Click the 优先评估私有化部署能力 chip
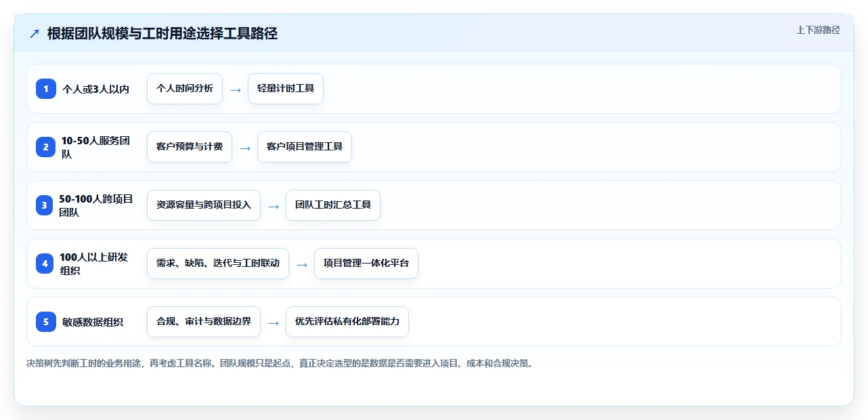 click(x=347, y=322)
